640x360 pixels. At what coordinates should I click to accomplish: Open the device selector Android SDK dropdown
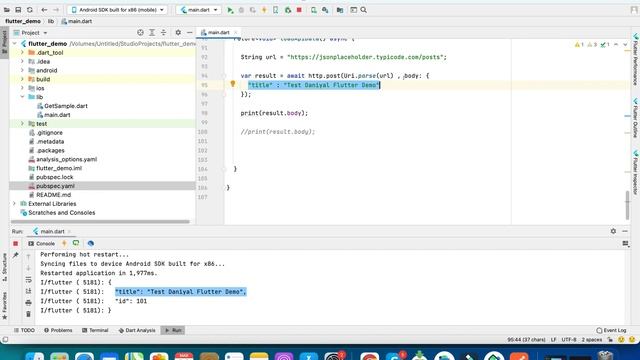click(x=118, y=10)
